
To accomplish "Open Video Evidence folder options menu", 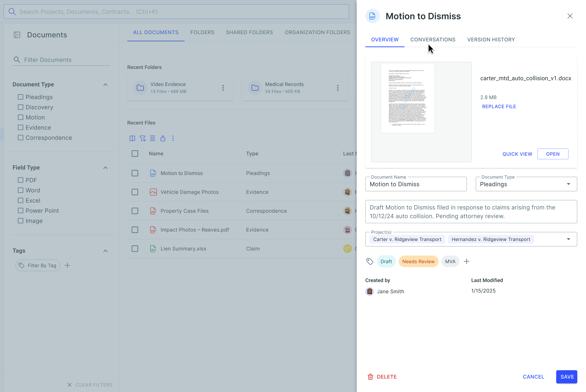I will (223, 88).
